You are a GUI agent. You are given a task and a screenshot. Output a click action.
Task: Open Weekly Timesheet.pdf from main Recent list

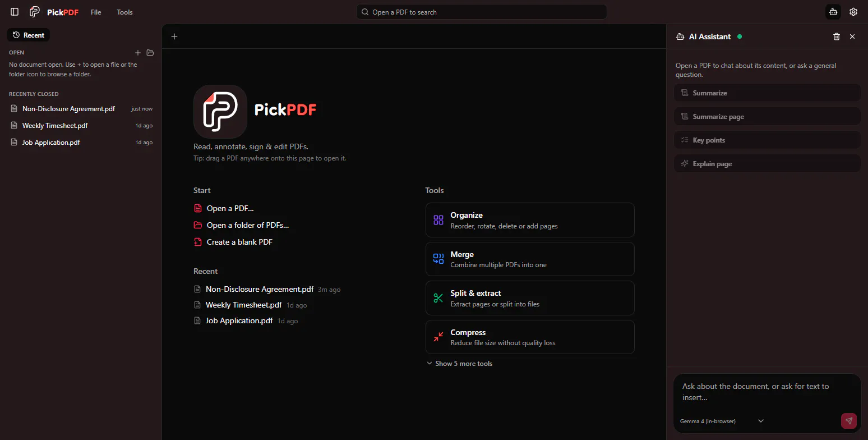pos(244,305)
